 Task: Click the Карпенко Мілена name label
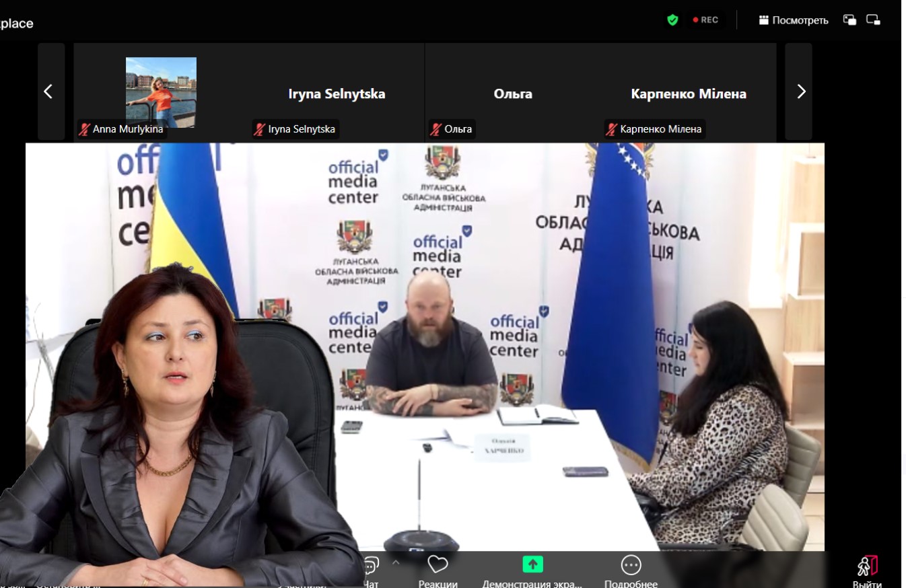point(660,129)
